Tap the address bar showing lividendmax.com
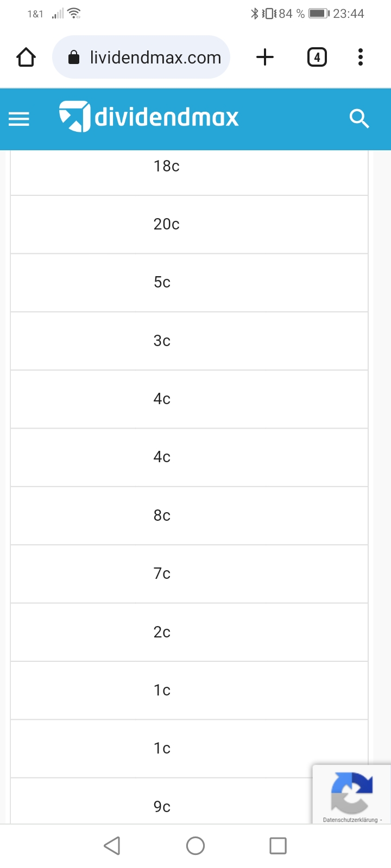The image size is (391, 868). point(155,58)
